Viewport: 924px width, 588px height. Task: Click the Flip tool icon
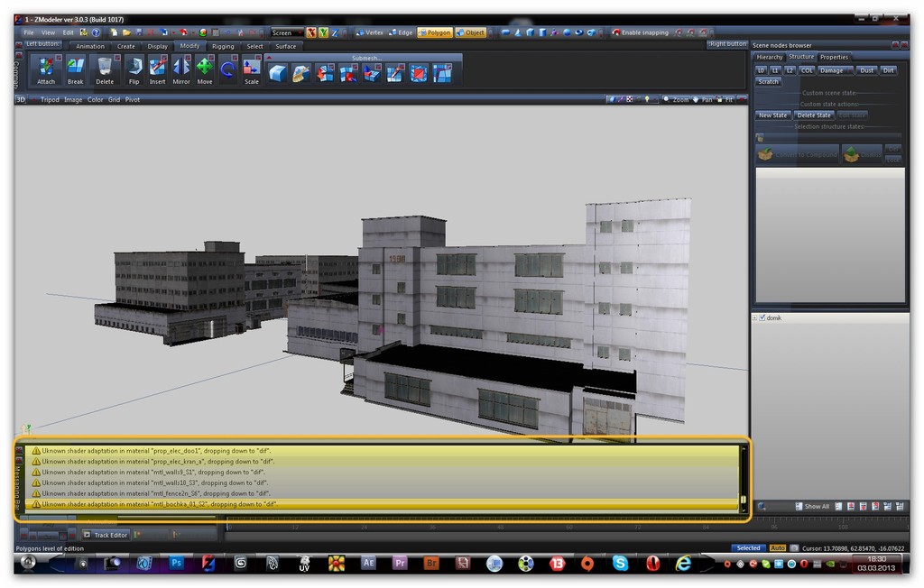pyautogui.click(x=134, y=68)
